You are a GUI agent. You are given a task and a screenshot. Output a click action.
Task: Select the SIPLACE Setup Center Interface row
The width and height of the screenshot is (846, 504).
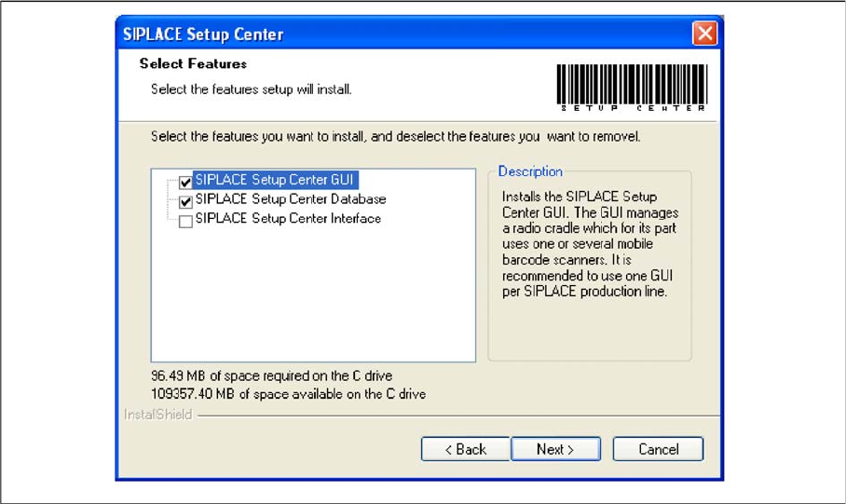(x=288, y=219)
